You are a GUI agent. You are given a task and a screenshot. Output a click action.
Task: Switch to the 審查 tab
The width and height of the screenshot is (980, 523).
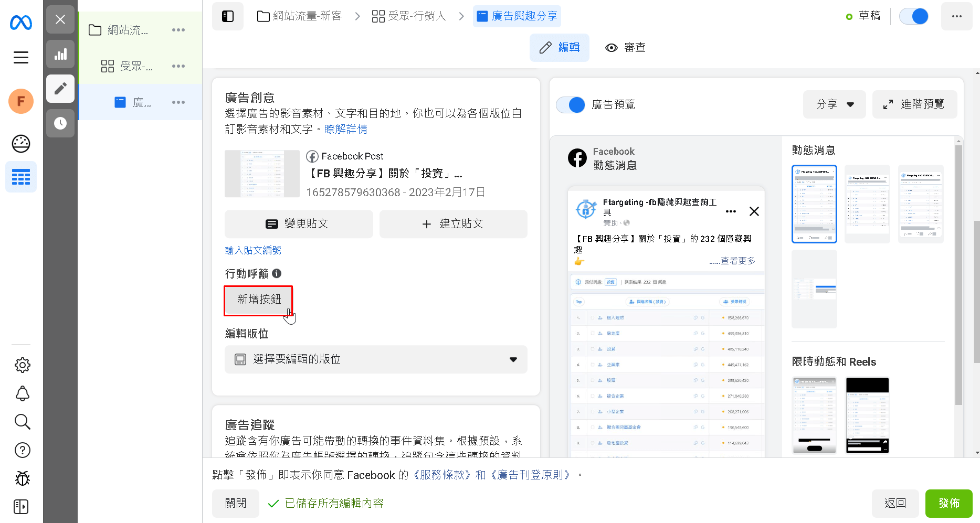pos(625,48)
